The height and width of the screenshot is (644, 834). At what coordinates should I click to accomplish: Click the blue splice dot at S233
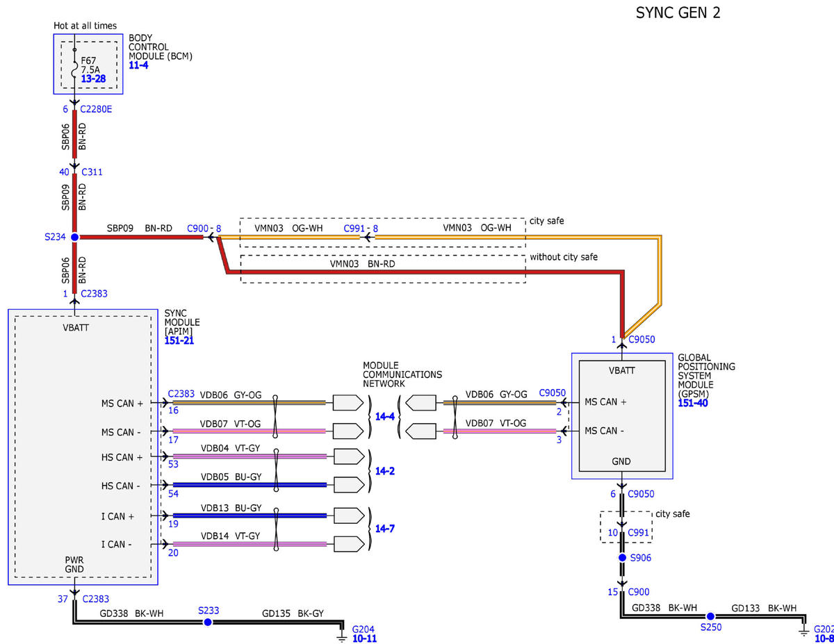point(207,622)
